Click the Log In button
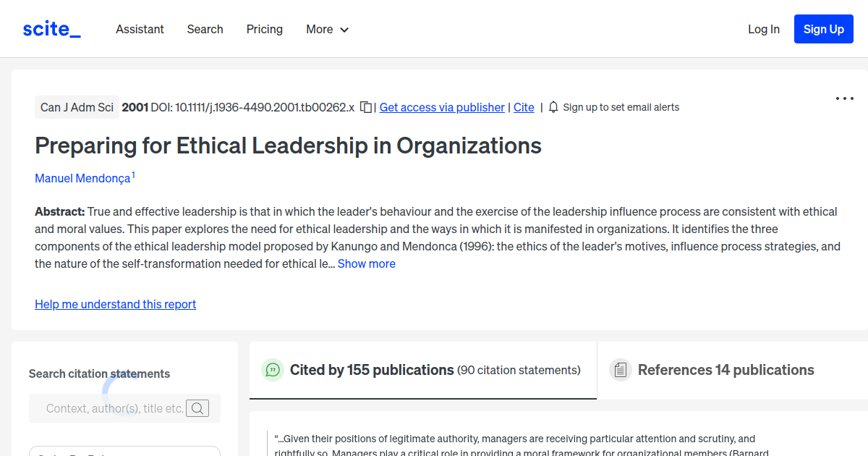Image resolution: width=868 pixels, height=456 pixels. point(764,29)
